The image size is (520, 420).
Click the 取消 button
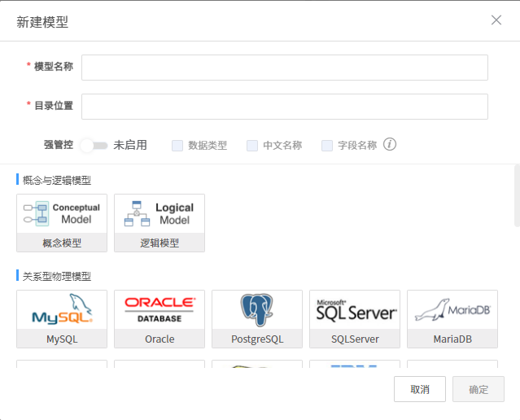(420, 389)
